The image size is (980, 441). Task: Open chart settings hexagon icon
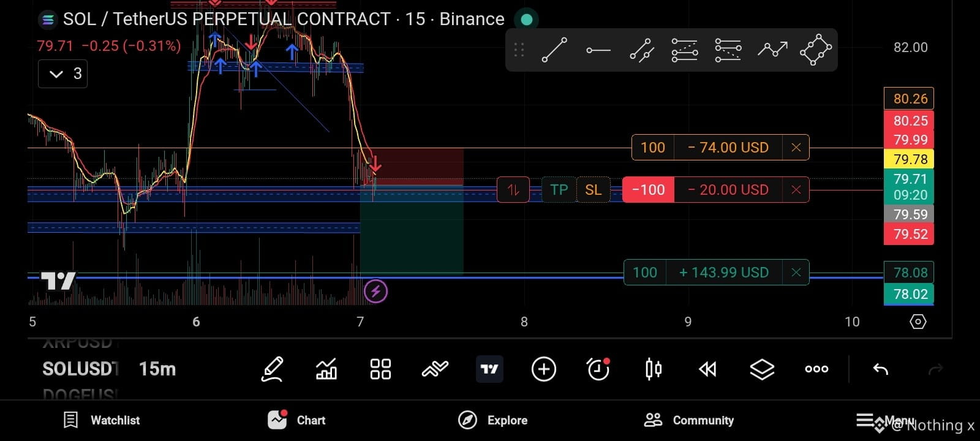918,322
